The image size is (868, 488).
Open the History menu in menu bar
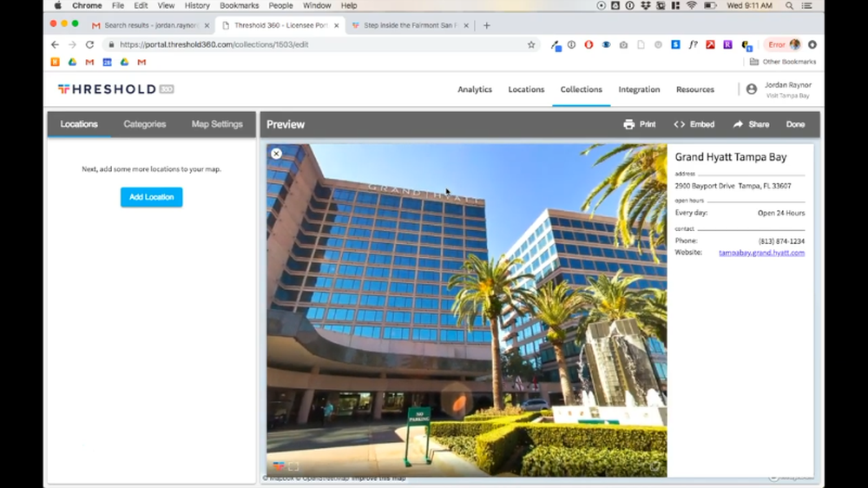(x=196, y=5)
